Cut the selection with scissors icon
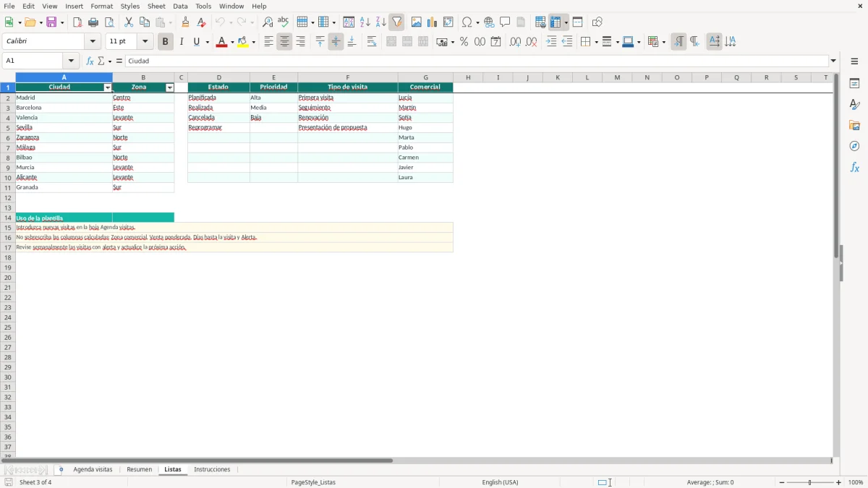Screen dimensions: 868x488 click(x=129, y=22)
